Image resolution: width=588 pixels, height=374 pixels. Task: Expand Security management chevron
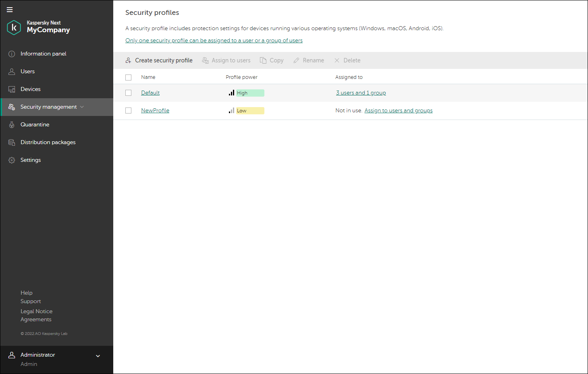(x=82, y=107)
